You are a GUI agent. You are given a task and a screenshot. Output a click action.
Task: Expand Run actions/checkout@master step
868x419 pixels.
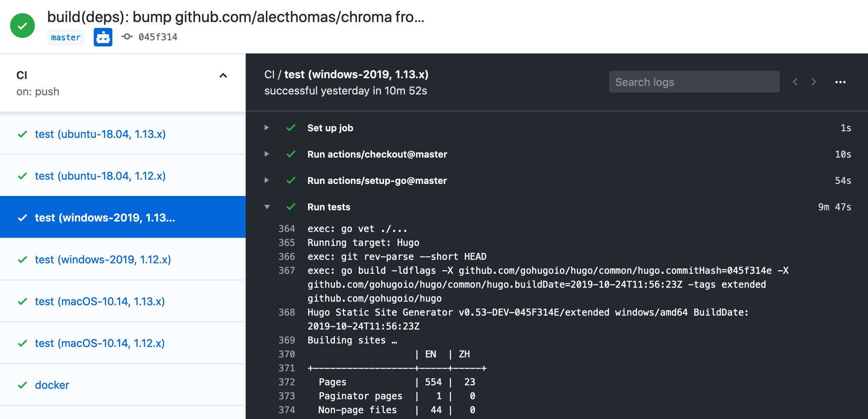point(267,154)
